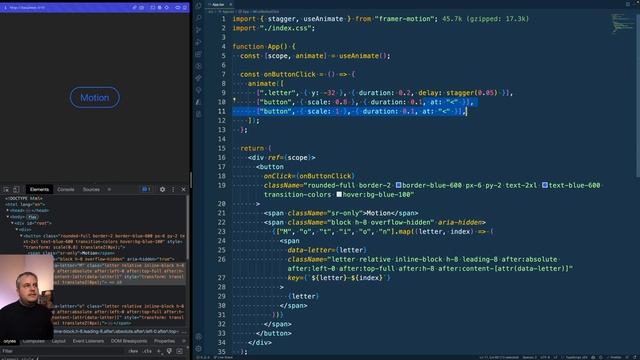Click LF end-of-line in status bar
The image size is (640, 360).
click(x=556, y=358)
